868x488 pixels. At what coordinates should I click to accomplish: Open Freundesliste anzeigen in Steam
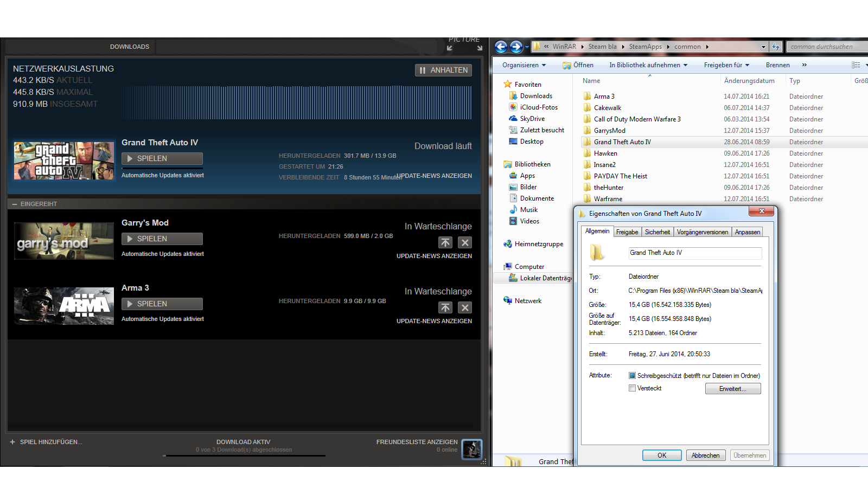(x=417, y=442)
